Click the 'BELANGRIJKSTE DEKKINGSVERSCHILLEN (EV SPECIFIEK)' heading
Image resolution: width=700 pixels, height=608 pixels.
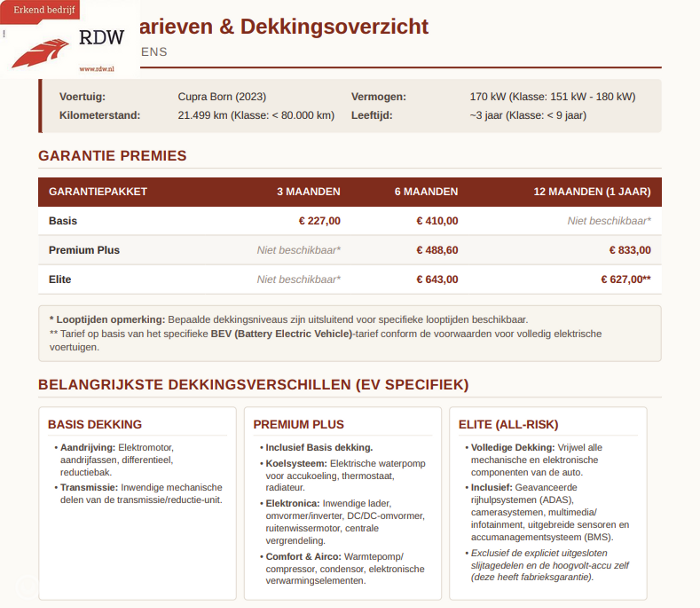click(x=253, y=385)
